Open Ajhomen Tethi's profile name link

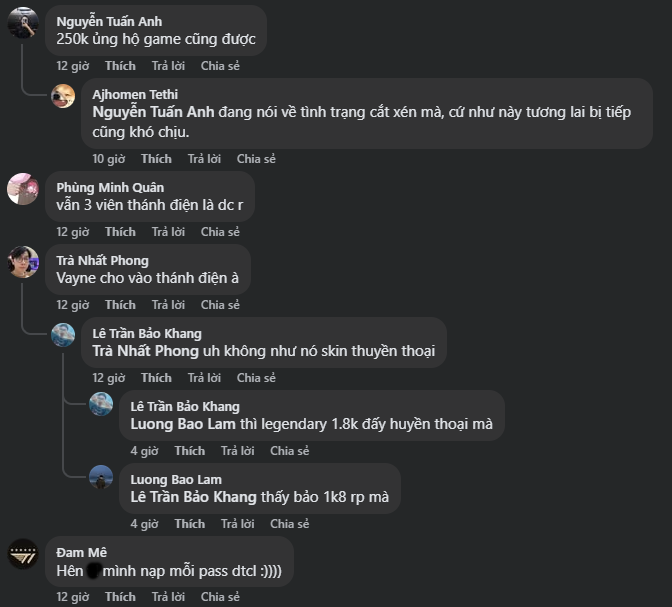[134, 94]
